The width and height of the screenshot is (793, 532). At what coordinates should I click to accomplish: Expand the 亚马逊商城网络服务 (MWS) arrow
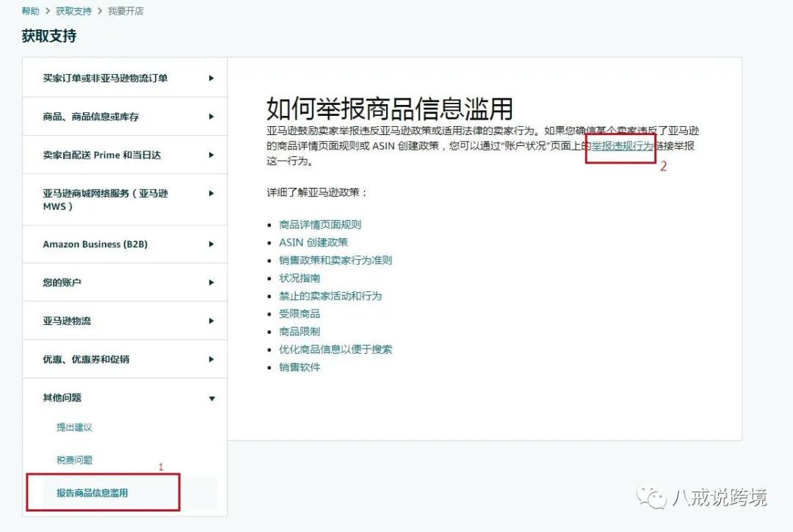(x=211, y=194)
